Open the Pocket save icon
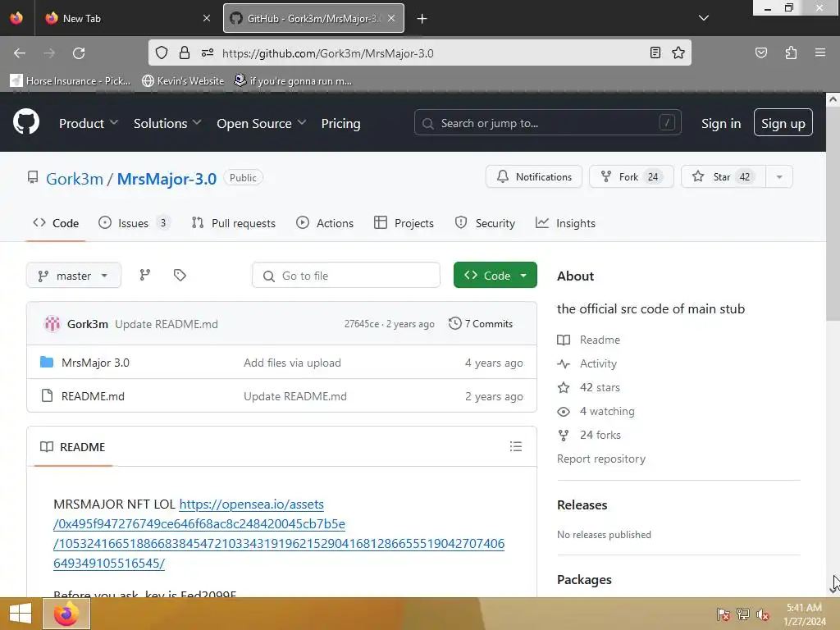 click(x=760, y=52)
